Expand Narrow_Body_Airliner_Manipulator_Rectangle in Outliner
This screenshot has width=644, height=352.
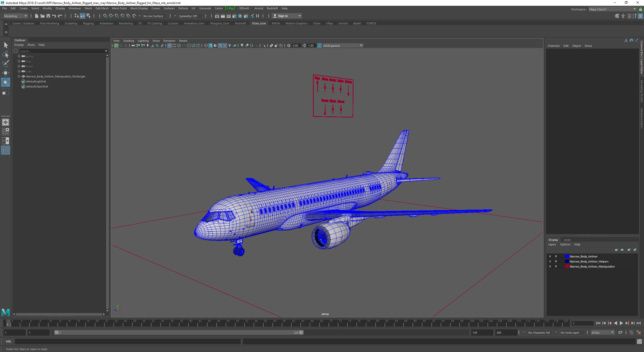19,76
